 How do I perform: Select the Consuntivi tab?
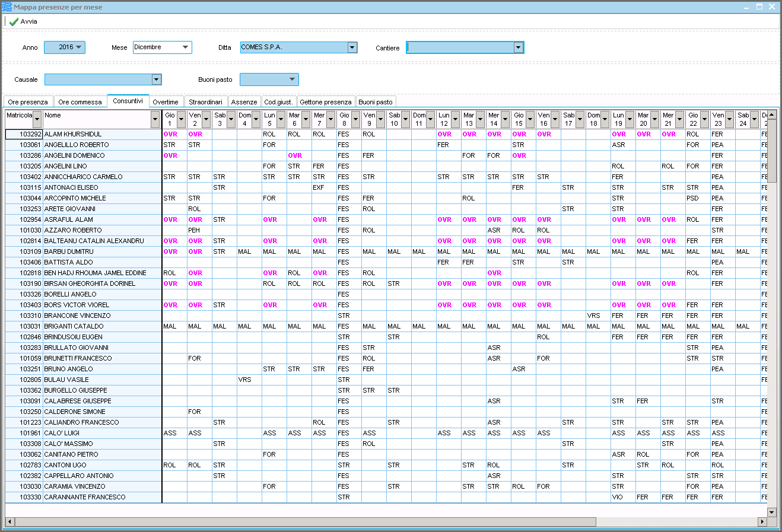128,101
